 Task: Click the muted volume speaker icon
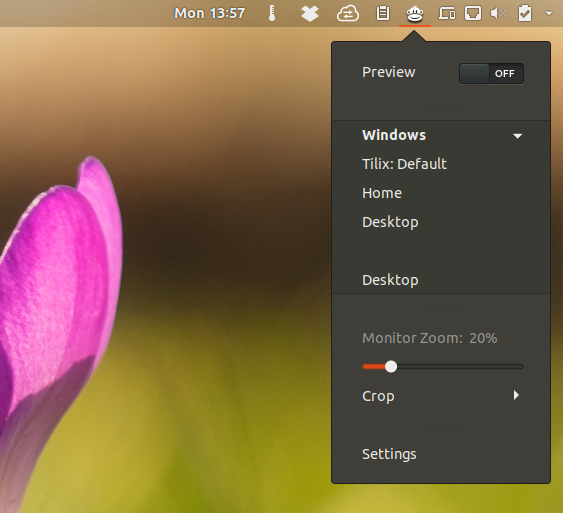pyautogui.click(x=498, y=14)
